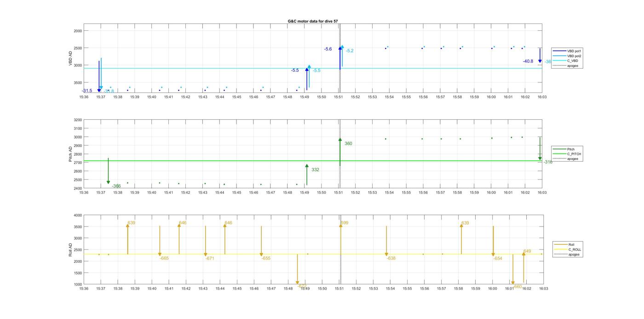This screenshot has width=644, height=319.
Task: Click the '-316' pitch data label
Action: 547,162
